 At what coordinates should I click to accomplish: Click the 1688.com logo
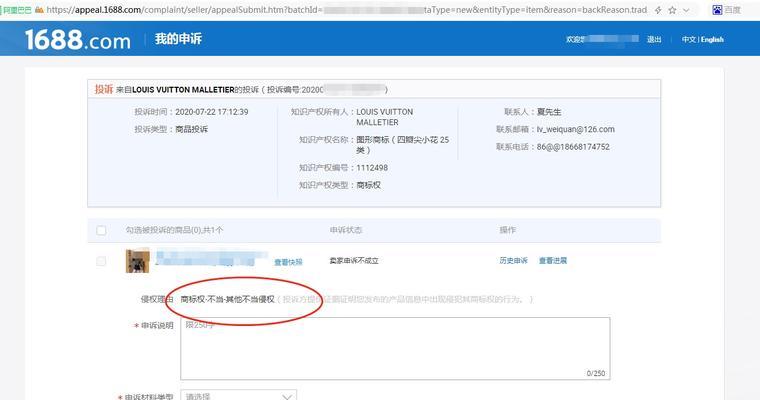(x=78, y=39)
